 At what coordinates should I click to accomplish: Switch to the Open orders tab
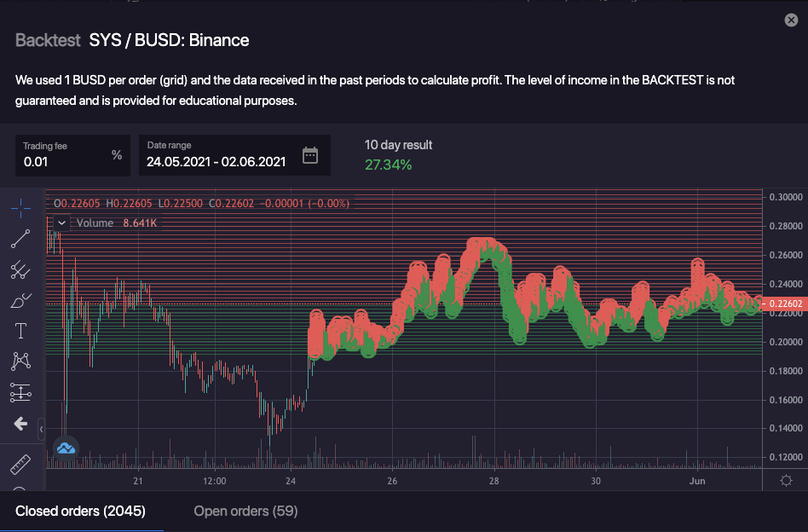pos(245,512)
